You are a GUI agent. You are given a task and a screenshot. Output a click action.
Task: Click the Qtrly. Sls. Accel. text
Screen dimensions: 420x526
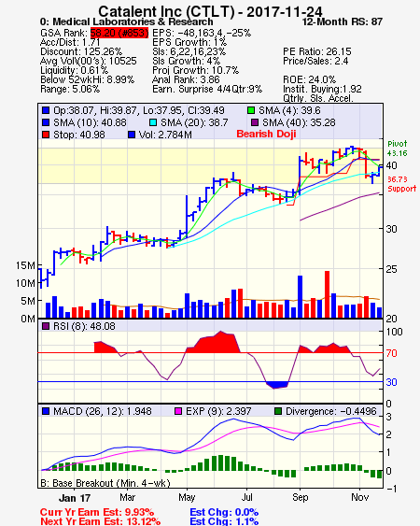318,98
